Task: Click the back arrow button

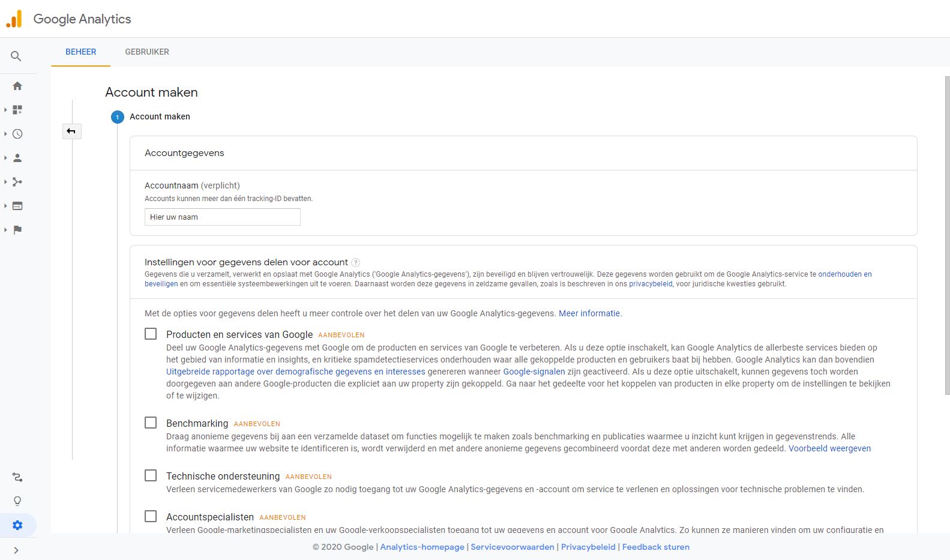Action: tap(71, 131)
